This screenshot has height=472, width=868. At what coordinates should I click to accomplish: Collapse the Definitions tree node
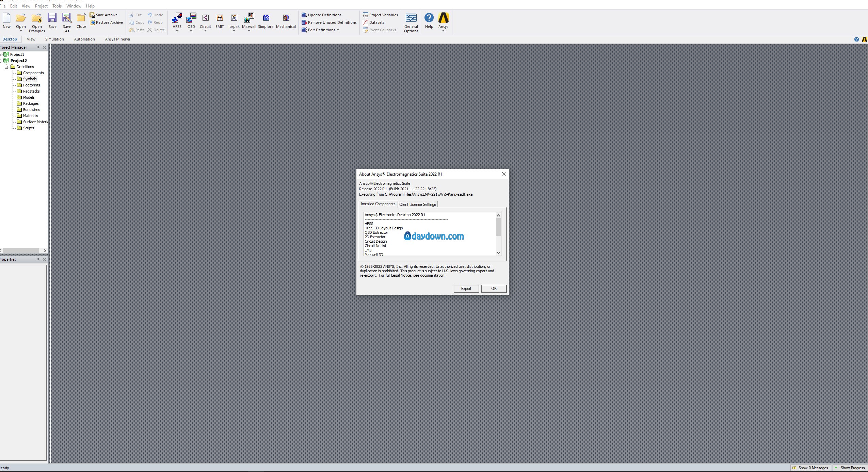(6, 67)
